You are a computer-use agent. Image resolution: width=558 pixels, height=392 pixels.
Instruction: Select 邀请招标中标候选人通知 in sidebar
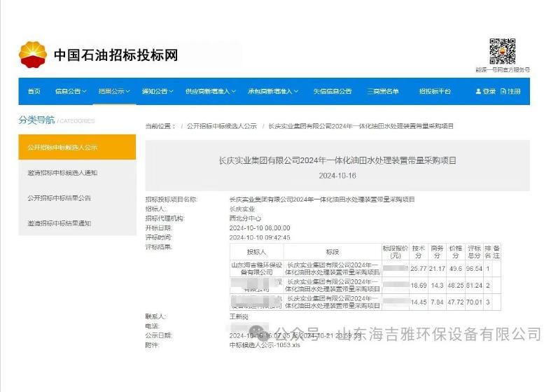(63, 173)
